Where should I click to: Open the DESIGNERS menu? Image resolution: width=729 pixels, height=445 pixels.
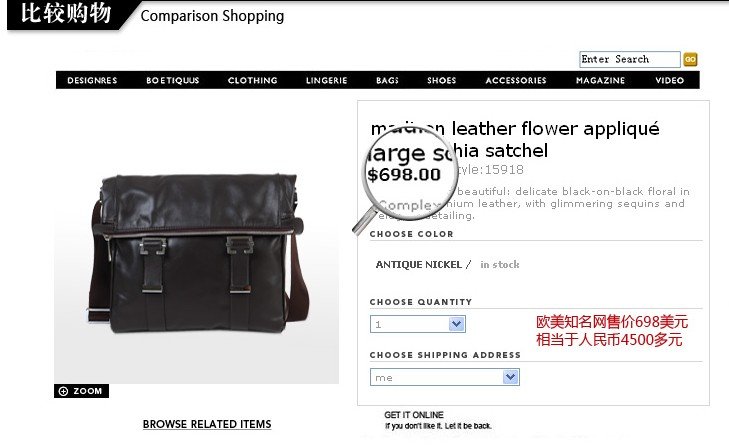coord(92,80)
